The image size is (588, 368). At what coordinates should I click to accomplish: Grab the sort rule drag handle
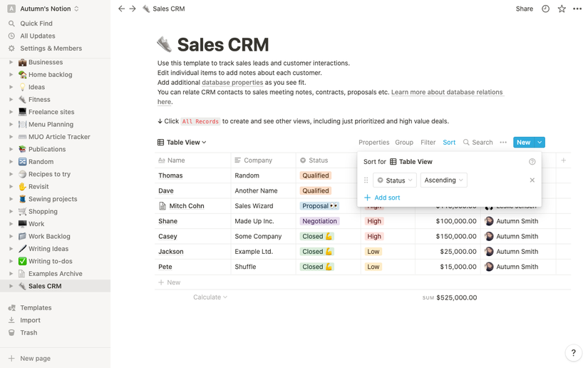(x=366, y=180)
